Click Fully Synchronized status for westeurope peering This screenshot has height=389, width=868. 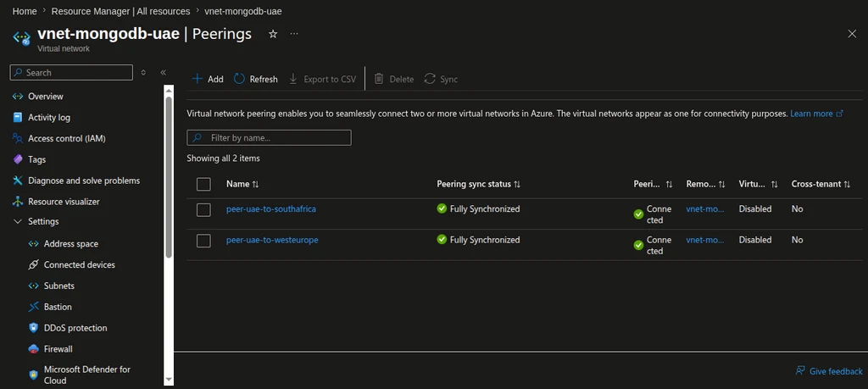478,240
